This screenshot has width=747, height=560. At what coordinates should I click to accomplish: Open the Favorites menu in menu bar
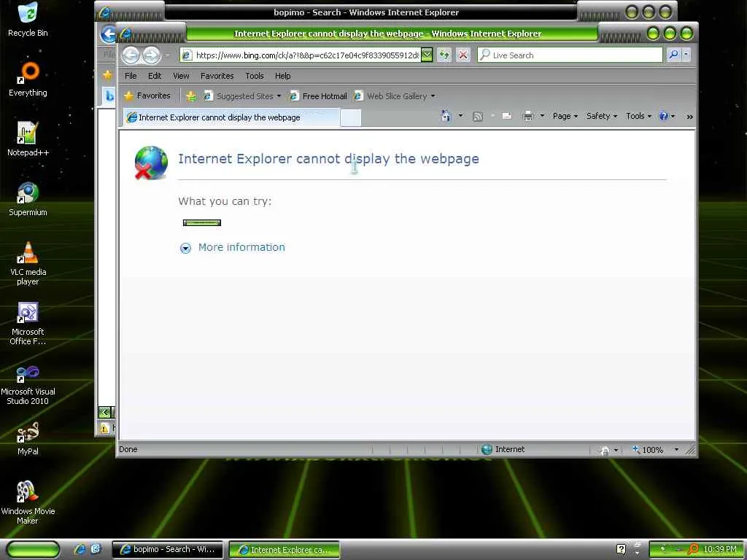(x=217, y=76)
